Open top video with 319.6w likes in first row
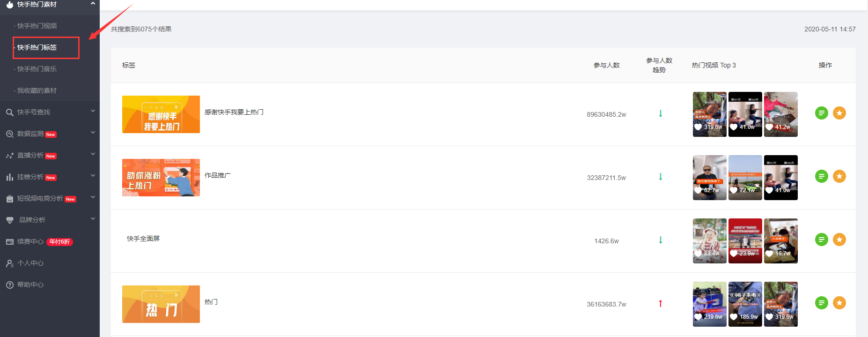 [710, 114]
